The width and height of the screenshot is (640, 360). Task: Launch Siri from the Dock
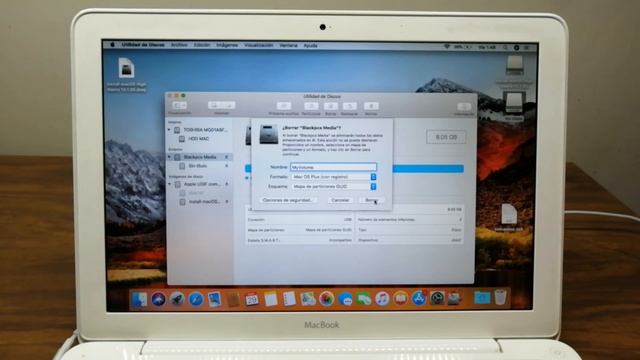(x=158, y=300)
